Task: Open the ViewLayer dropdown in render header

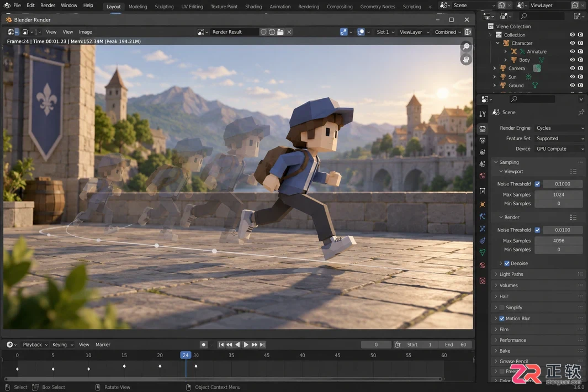Action: [x=414, y=32]
